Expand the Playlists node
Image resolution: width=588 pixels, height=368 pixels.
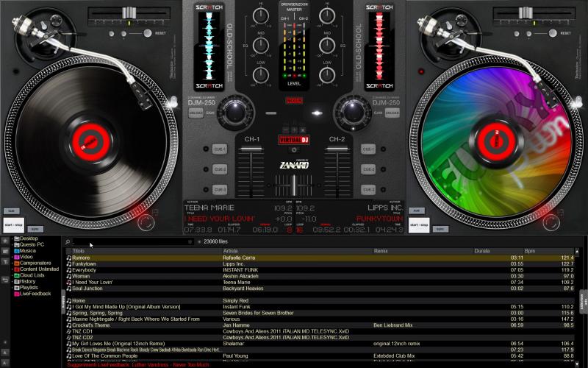coord(12,288)
